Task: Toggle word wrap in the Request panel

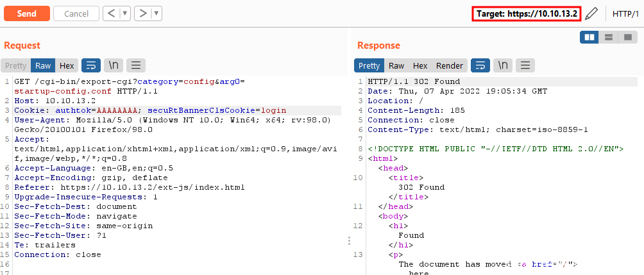Action: [x=91, y=65]
